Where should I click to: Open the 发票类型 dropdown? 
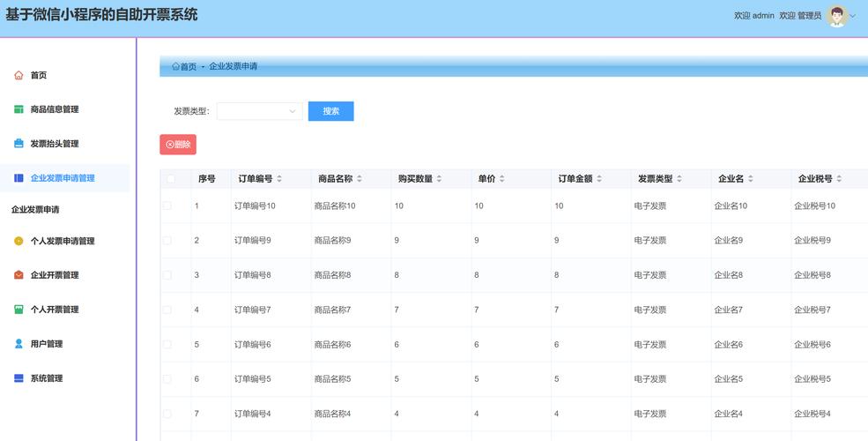(x=259, y=111)
